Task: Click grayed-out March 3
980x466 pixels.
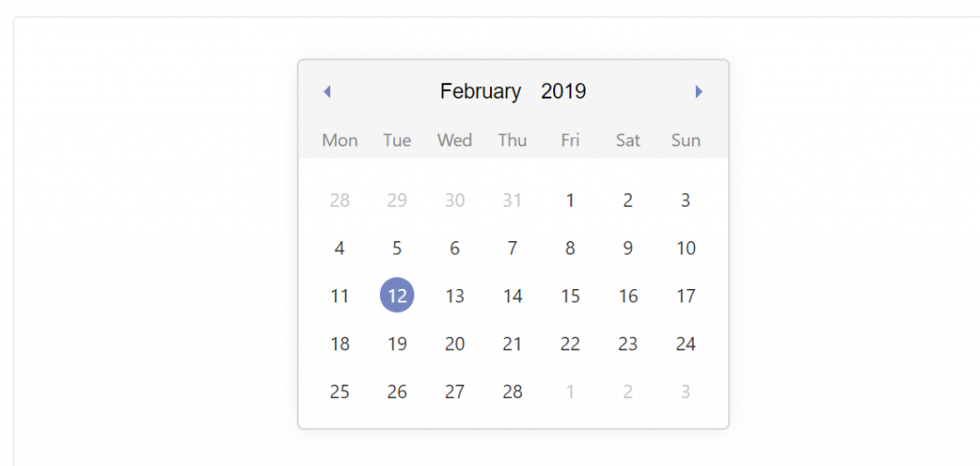Action: point(686,391)
